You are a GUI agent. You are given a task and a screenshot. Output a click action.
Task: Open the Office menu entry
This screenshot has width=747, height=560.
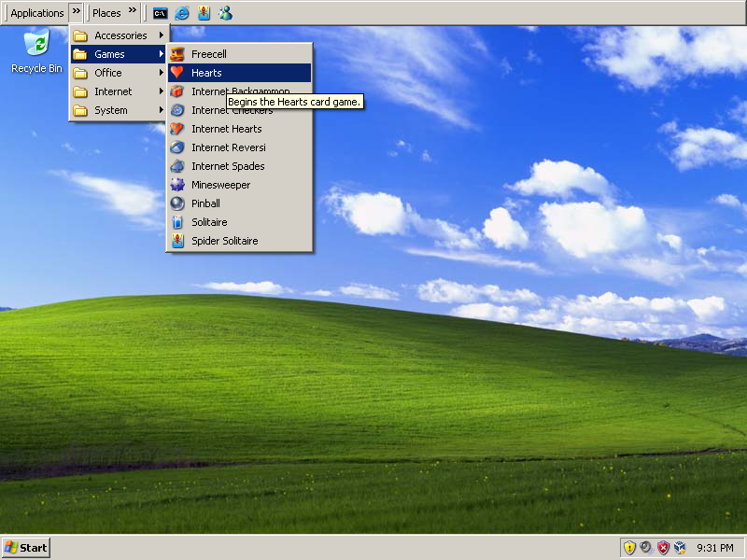pyautogui.click(x=119, y=73)
